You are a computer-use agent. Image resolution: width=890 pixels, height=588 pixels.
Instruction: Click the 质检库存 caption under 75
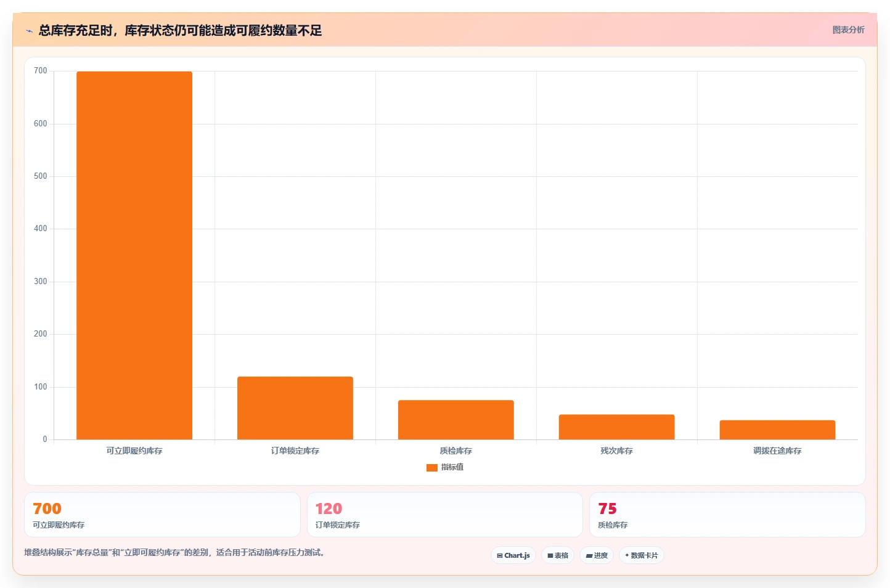click(x=613, y=525)
